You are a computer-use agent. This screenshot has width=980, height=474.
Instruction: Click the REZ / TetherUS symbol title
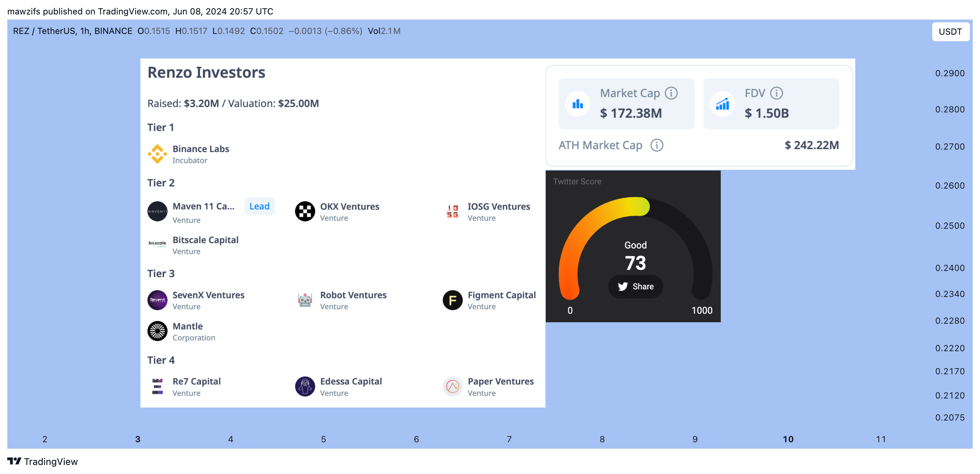pos(72,31)
